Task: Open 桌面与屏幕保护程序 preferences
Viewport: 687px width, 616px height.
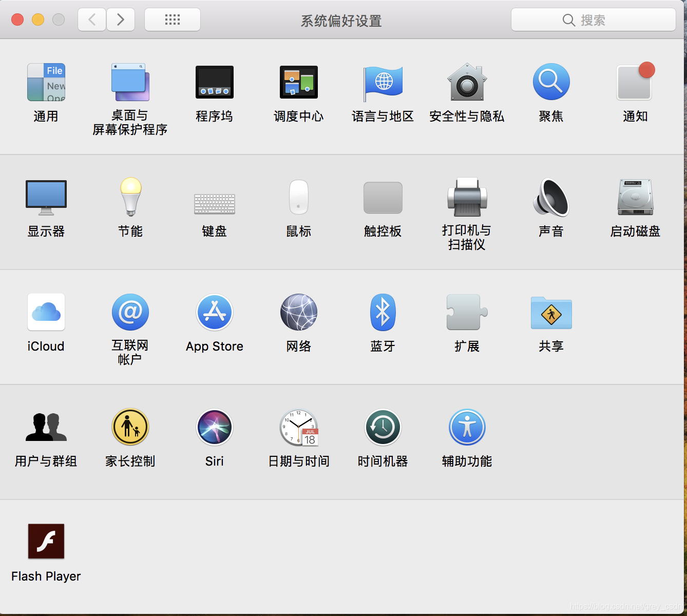Action: point(130,82)
